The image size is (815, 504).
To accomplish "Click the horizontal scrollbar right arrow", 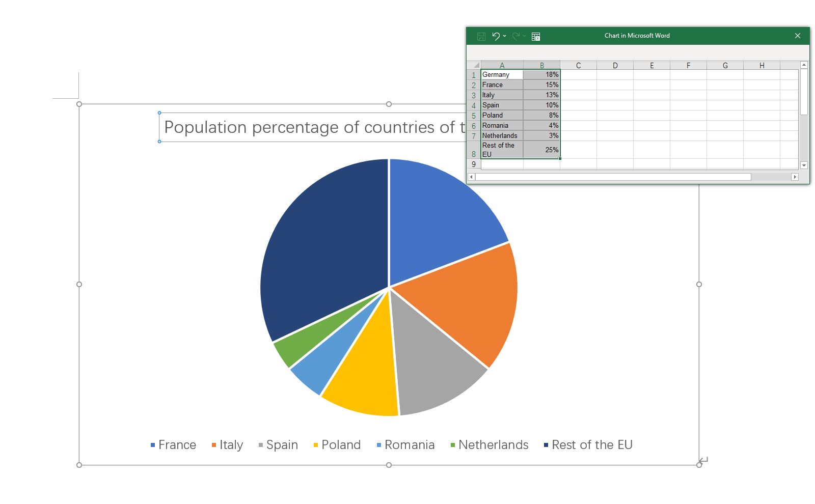I will (795, 177).
